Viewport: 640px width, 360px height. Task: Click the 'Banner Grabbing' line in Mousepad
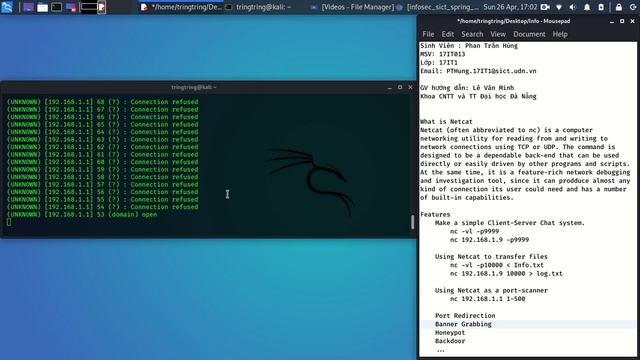click(x=463, y=324)
